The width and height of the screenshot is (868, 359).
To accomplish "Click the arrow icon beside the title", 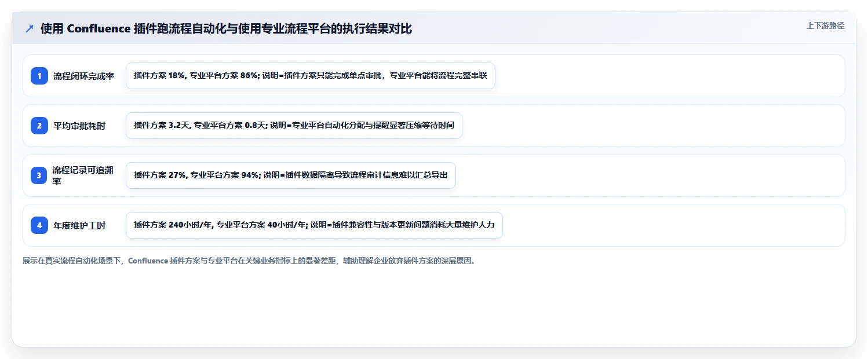I will (x=29, y=29).
